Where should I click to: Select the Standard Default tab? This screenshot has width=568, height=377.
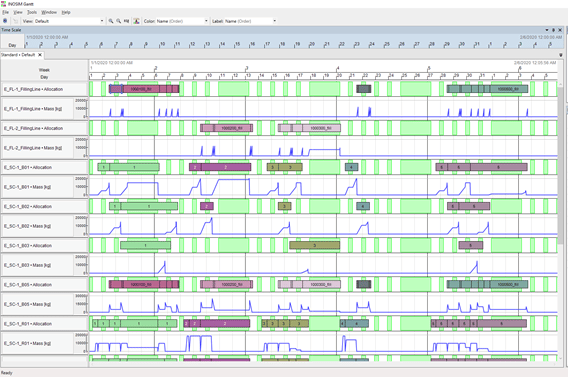point(18,55)
